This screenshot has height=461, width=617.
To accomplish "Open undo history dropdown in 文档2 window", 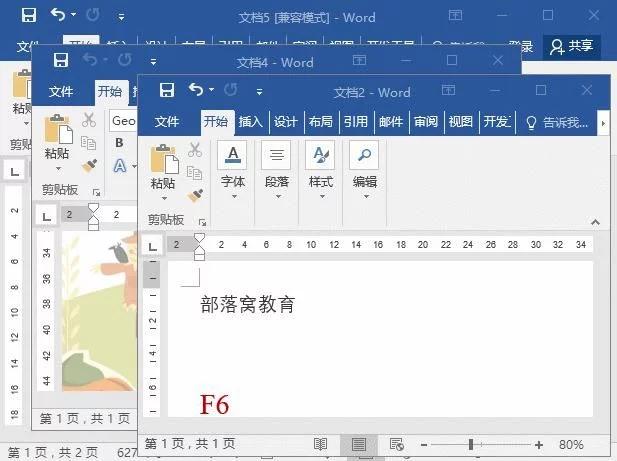I will [x=212, y=90].
